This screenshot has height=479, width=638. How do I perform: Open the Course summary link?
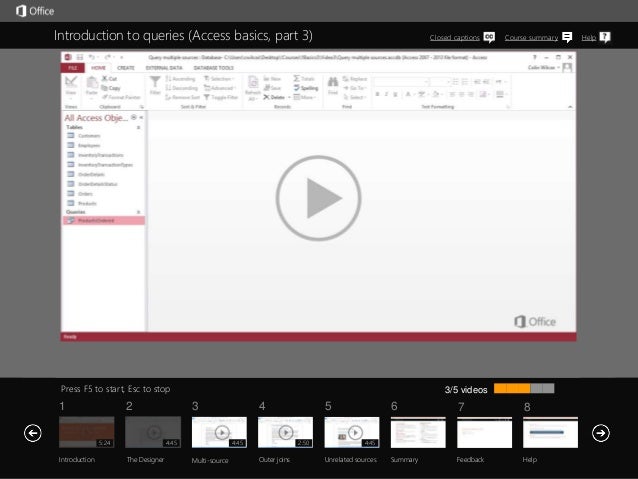[531, 37]
